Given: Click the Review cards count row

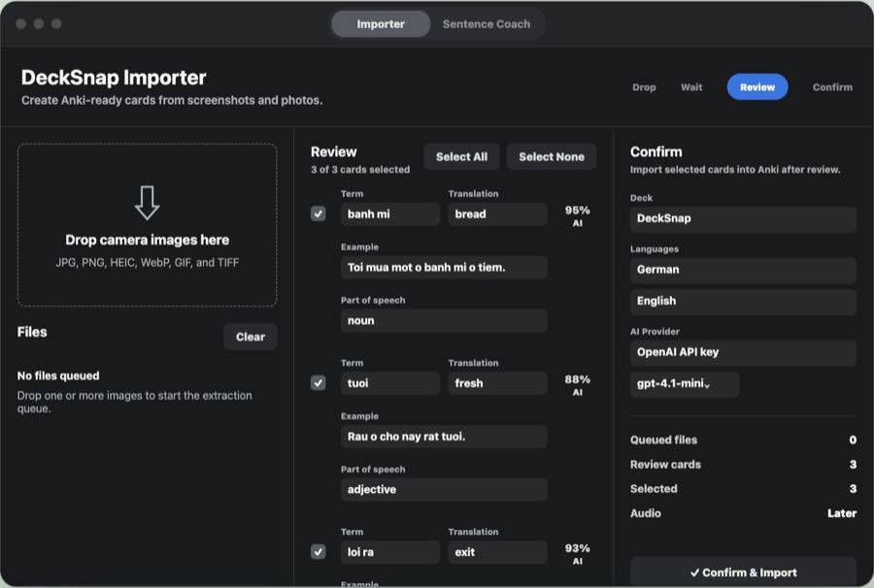Looking at the screenshot, I should [743, 465].
